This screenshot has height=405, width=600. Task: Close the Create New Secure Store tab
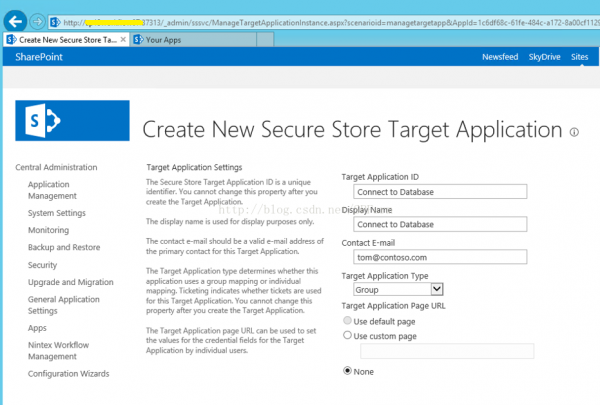tap(123, 39)
